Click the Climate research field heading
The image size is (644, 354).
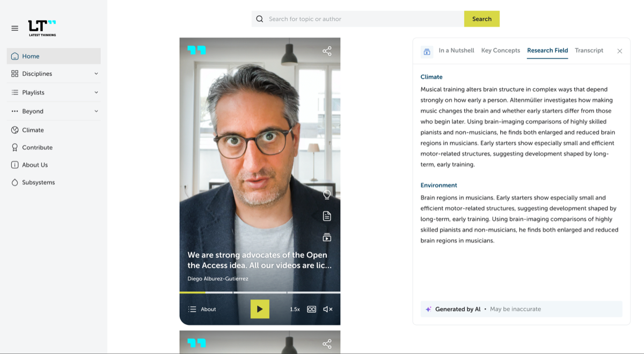pyautogui.click(x=431, y=77)
